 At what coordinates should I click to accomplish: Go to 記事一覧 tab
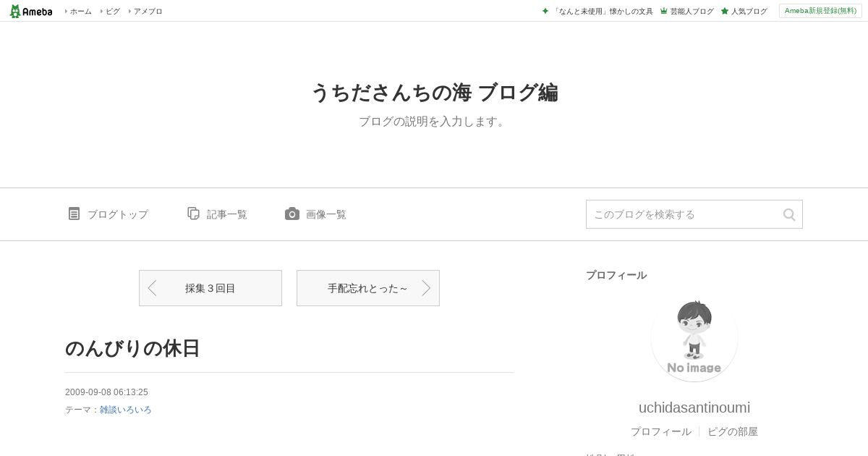pos(227,214)
